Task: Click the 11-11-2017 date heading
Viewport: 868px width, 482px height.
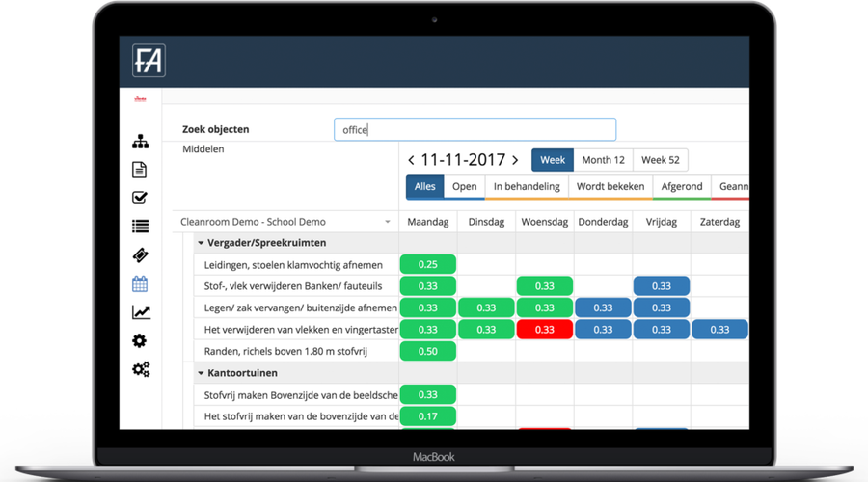Action: point(463,160)
